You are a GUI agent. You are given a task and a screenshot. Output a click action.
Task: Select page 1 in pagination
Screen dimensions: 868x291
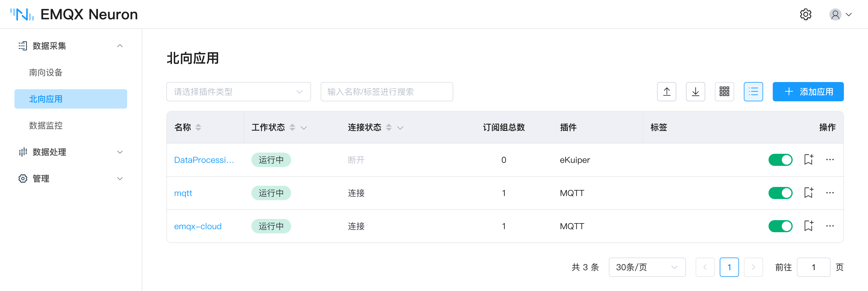(x=729, y=267)
